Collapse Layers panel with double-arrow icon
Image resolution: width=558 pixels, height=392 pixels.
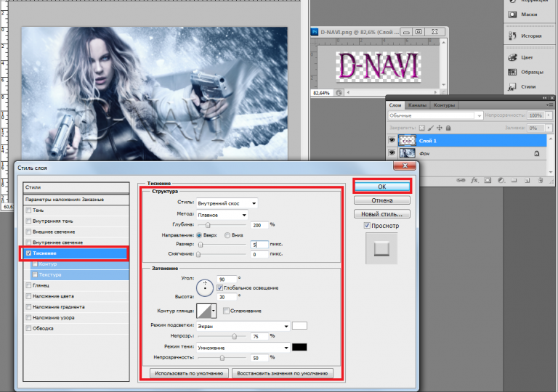click(545, 97)
